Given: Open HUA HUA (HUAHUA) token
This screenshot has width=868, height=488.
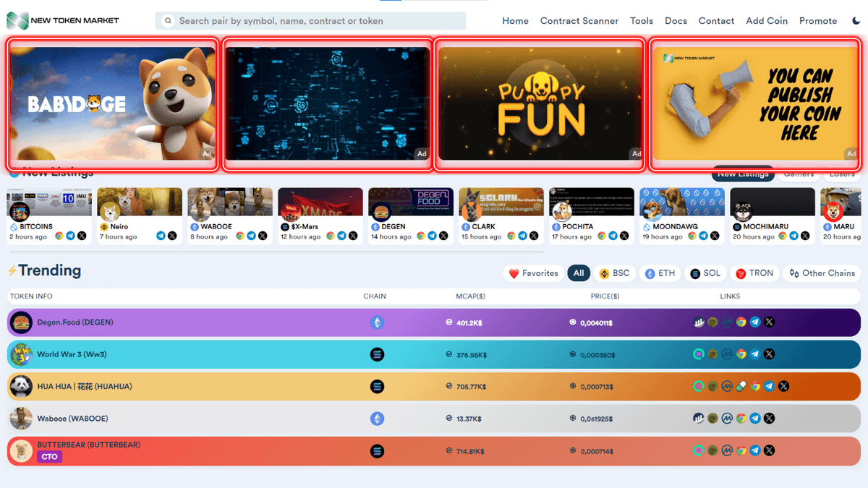Looking at the screenshot, I should [85, 386].
